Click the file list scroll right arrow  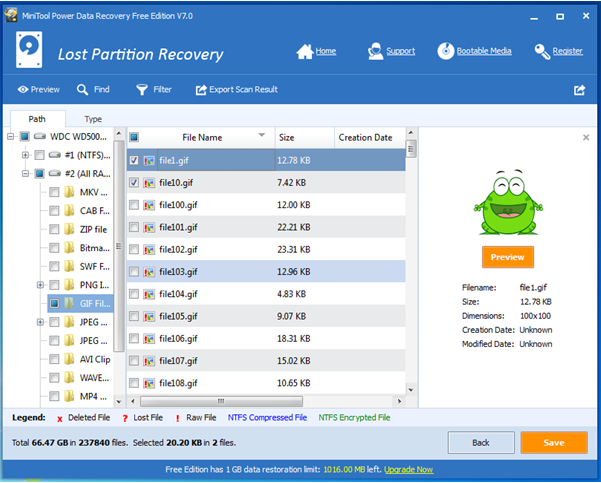pyautogui.click(x=399, y=401)
